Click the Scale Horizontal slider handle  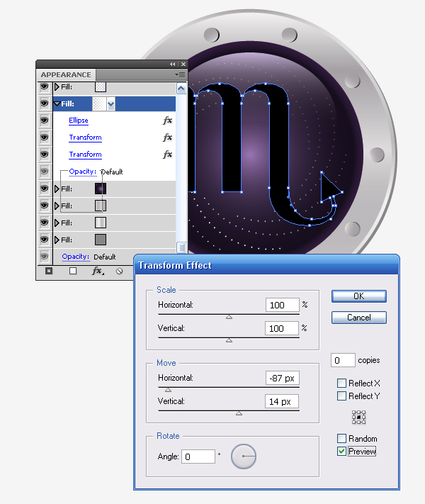point(229,318)
